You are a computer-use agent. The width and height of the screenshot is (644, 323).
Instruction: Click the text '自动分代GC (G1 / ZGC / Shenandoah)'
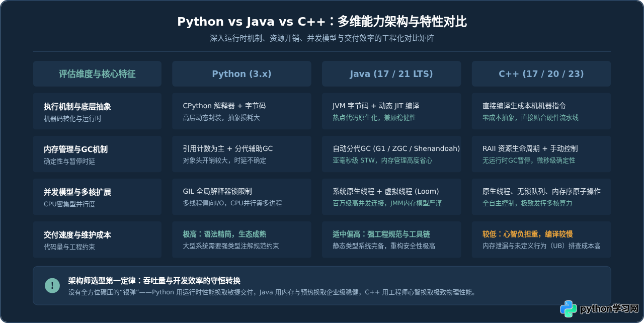pos(396,149)
